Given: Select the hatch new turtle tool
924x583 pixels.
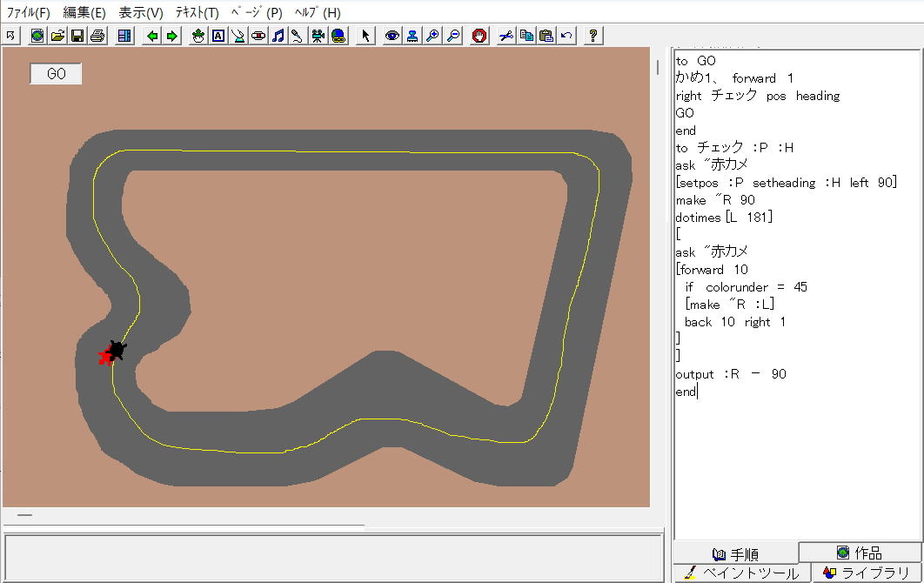Looking at the screenshot, I should click(198, 36).
